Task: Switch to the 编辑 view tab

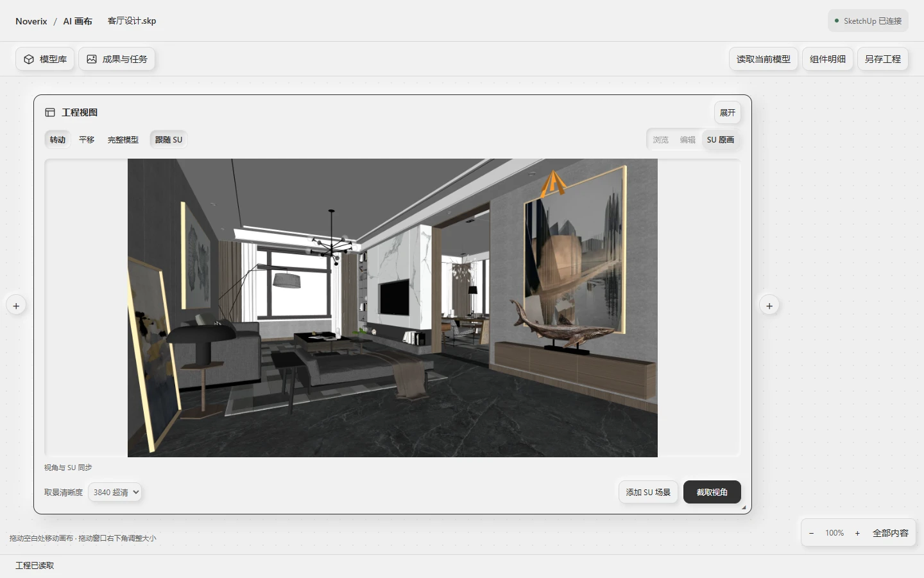Action: [x=688, y=139]
